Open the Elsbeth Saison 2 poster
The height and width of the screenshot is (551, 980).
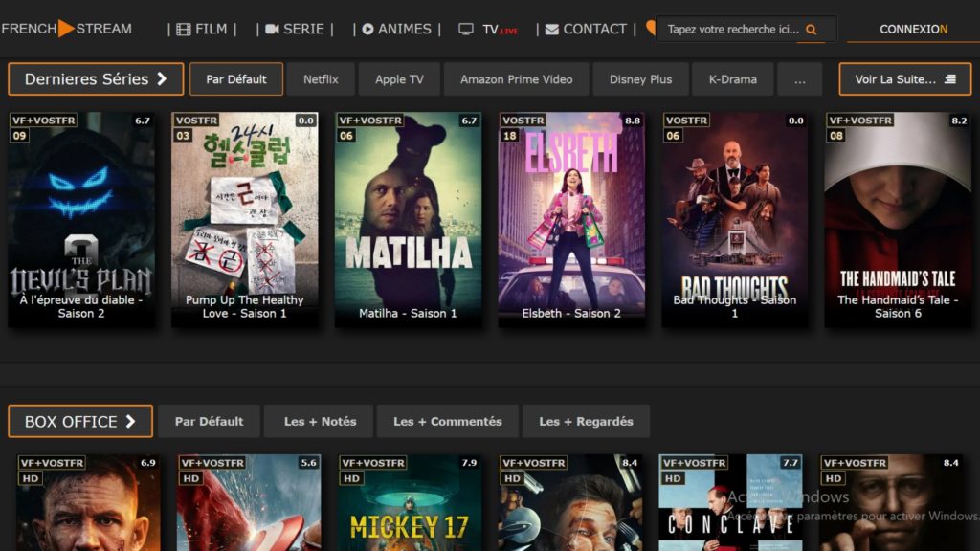(x=570, y=220)
